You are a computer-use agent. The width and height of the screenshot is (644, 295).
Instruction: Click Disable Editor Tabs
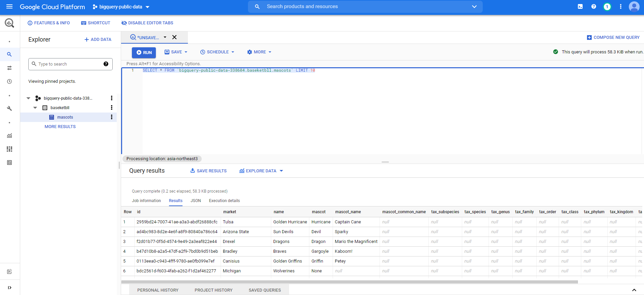pyautogui.click(x=147, y=23)
